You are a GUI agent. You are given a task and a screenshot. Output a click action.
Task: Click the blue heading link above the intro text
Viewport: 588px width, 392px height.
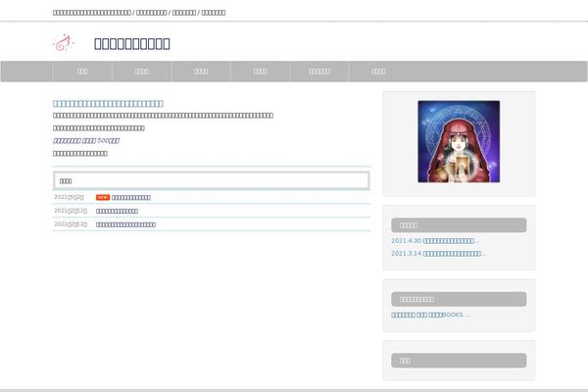tap(108, 104)
